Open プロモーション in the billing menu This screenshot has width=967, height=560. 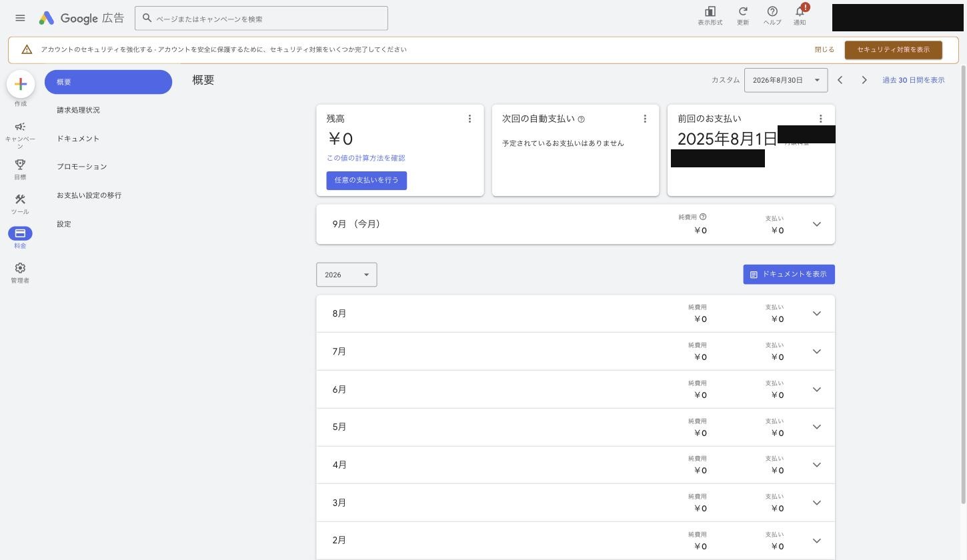[x=81, y=167]
